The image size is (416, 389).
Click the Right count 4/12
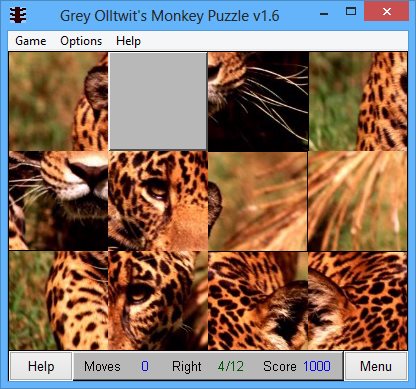point(231,366)
